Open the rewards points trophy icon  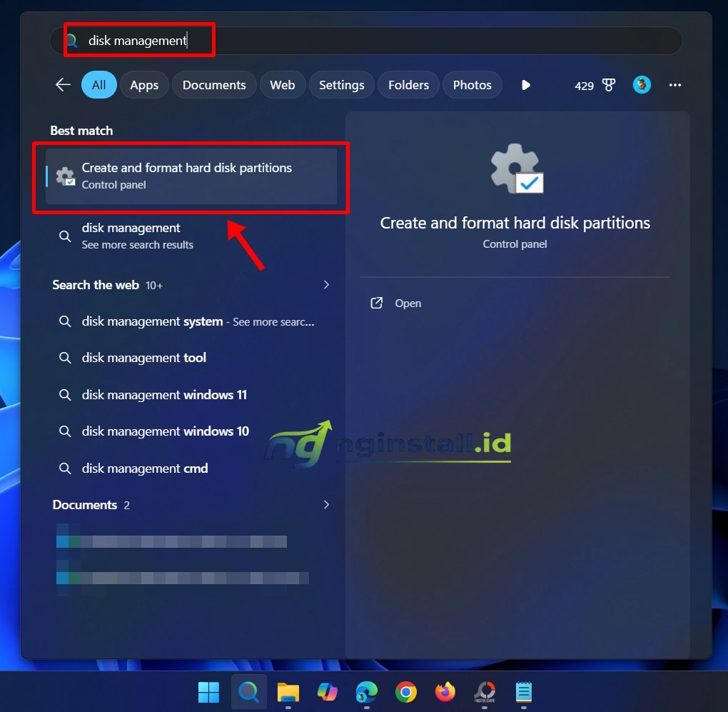coord(608,84)
